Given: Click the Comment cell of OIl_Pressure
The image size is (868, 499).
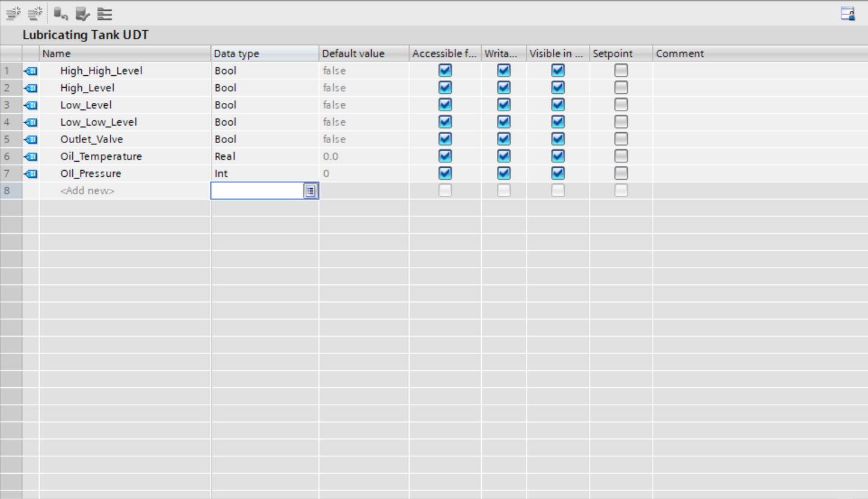Looking at the screenshot, I should click(x=760, y=174).
